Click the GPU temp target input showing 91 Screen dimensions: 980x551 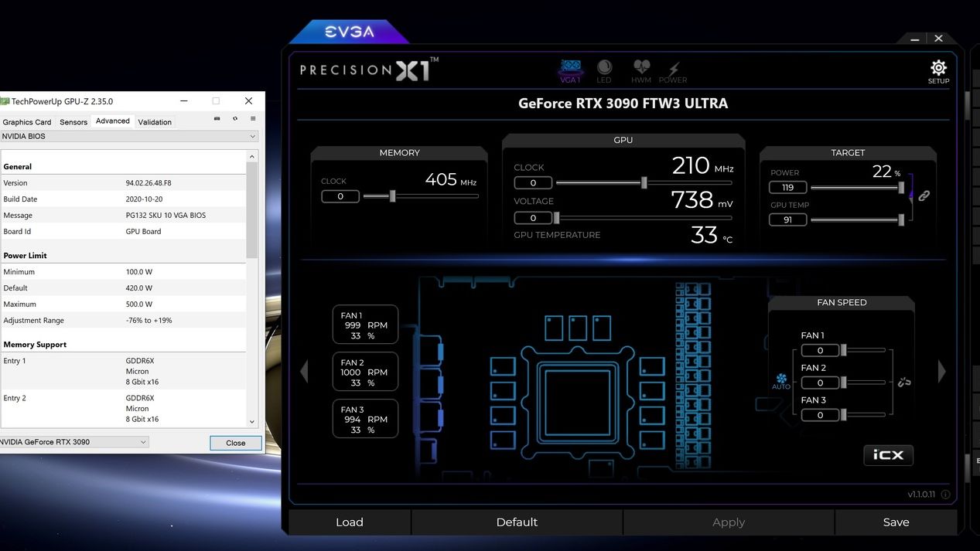tap(788, 219)
